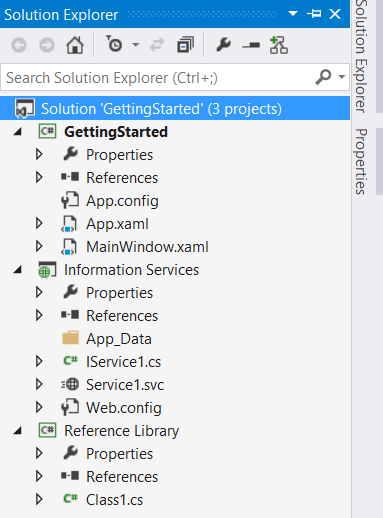Click C# project icon of Reference Library
Image resolution: width=383 pixels, height=518 pixels.
click(47, 430)
